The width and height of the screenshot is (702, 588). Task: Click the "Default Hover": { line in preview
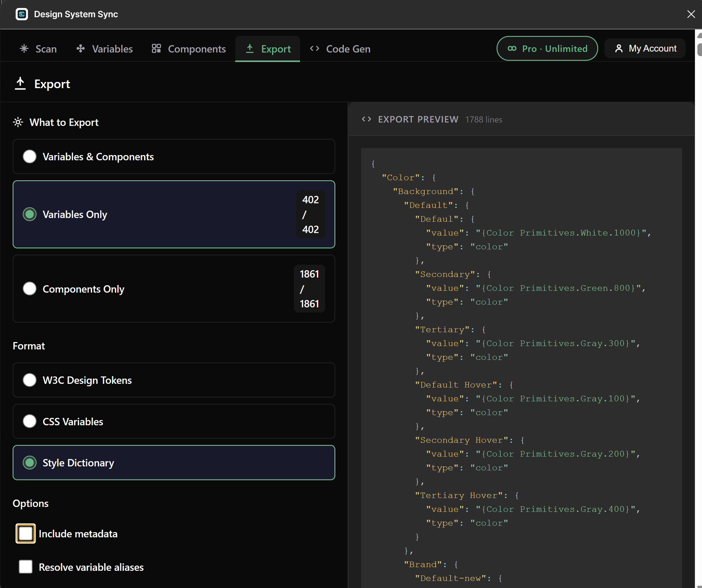(464, 385)
